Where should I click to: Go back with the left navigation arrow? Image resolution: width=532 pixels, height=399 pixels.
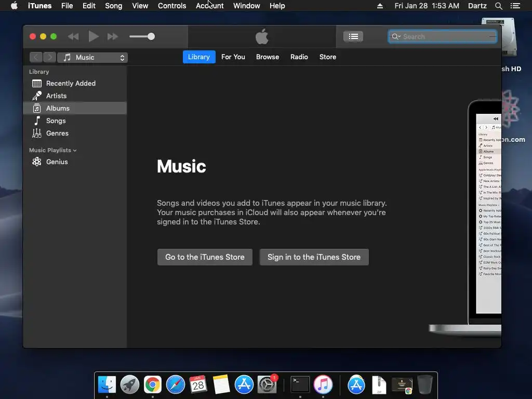[x=36, y=57]
